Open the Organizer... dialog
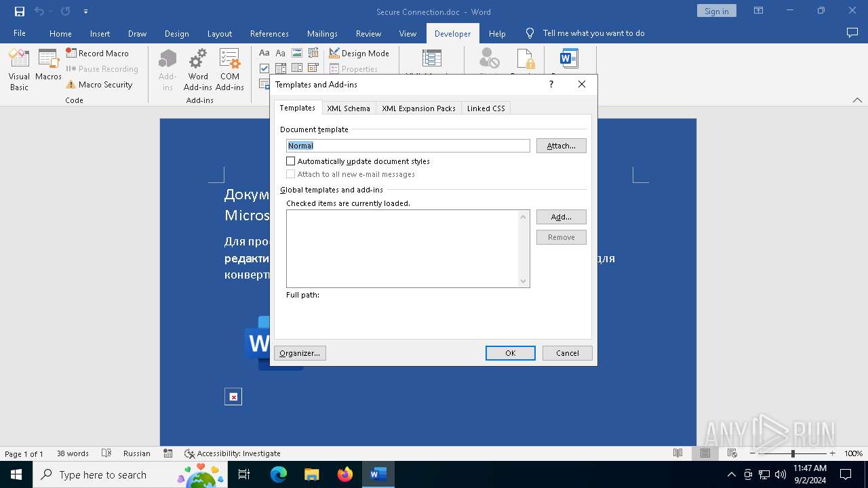This screenshot has height=488, width=868. [300, 353]
